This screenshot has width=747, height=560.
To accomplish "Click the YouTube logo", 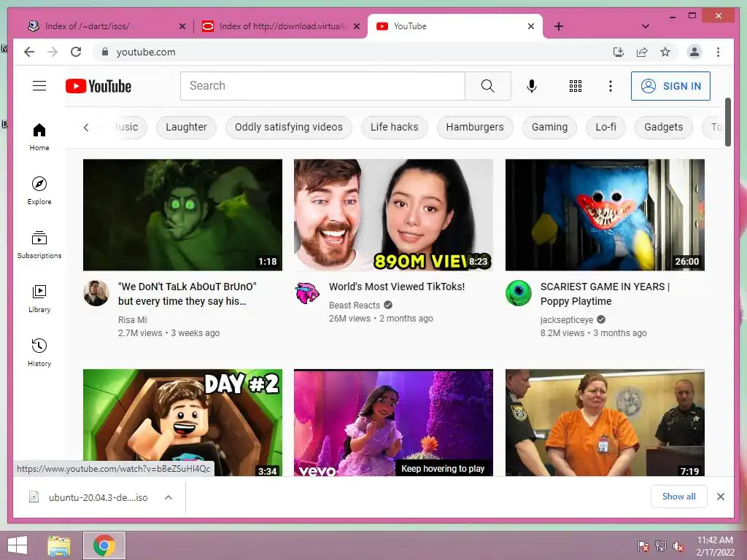I will (x=98, y=86).
